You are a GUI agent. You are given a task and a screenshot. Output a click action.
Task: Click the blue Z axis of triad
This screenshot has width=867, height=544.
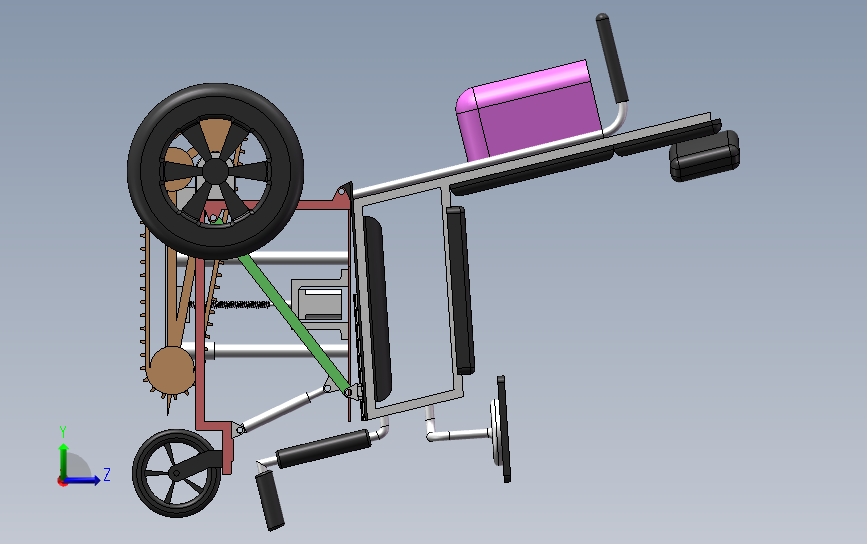click(x=83, y=480)
